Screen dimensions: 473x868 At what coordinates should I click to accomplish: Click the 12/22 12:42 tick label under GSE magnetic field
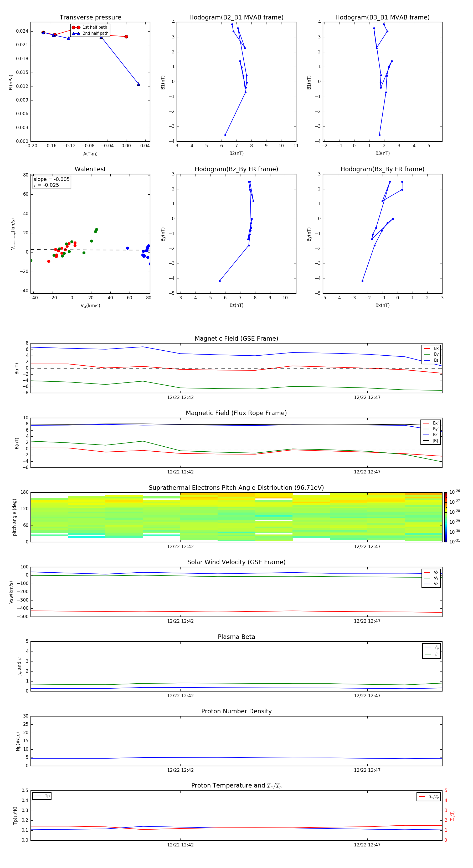pyautogui.click(x=181, y=398)
